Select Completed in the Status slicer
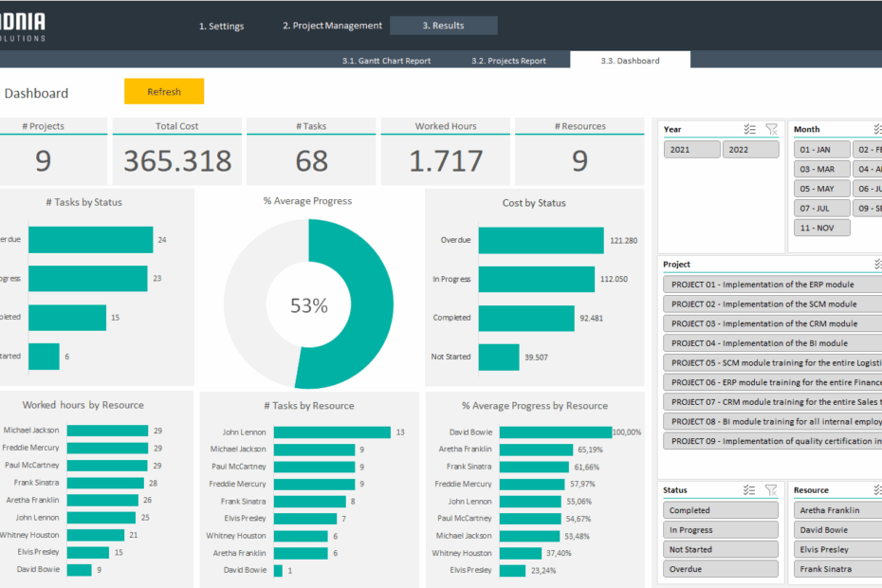Viewport: 882px width, 588px height. [x=720, y=509]
